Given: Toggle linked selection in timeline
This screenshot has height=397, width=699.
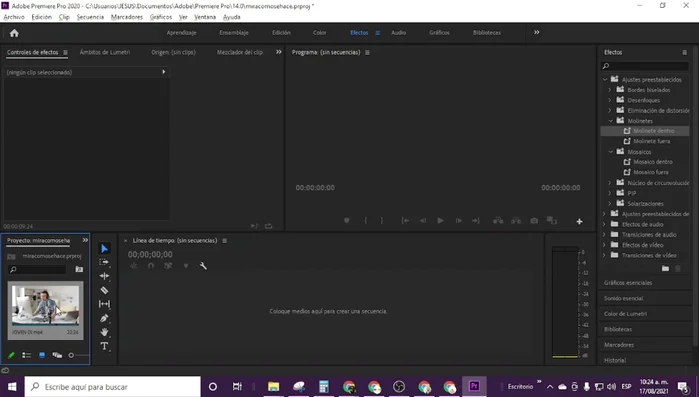Looking at the screenshot, I should [168, 266].
